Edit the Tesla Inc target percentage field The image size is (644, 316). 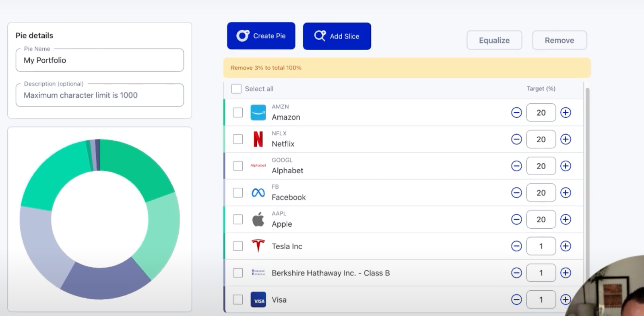pos(541,246)
